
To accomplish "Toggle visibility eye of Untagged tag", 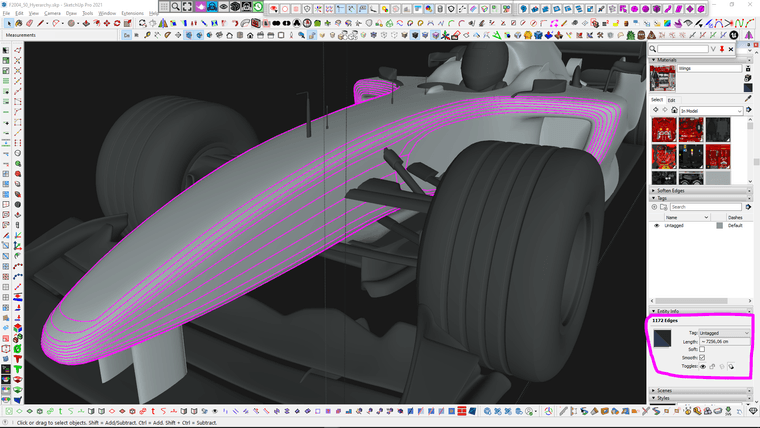I will [657, 226].
